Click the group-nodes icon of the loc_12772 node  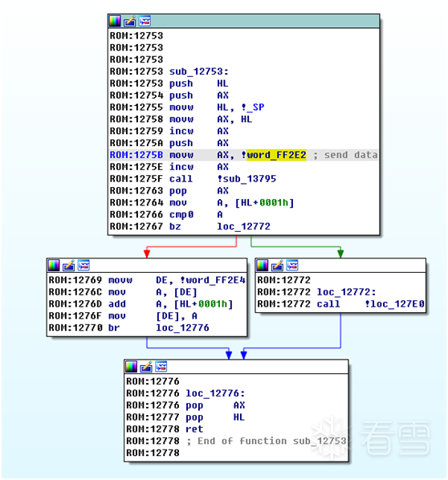pos(292,266)
